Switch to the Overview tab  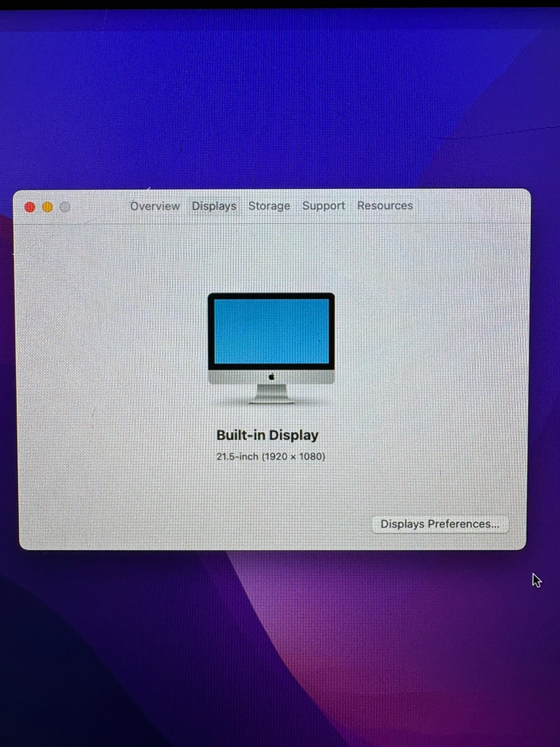155,206
